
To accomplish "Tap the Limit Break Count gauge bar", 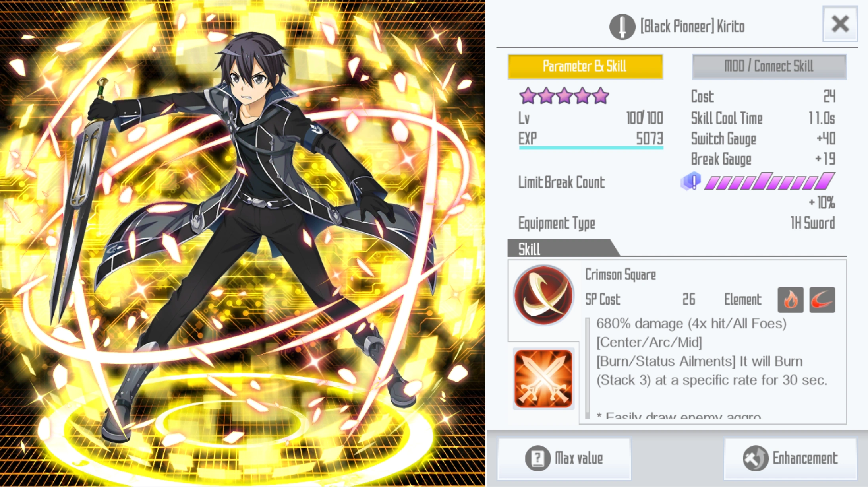I will pyautogui.click(x=769, y=181).
